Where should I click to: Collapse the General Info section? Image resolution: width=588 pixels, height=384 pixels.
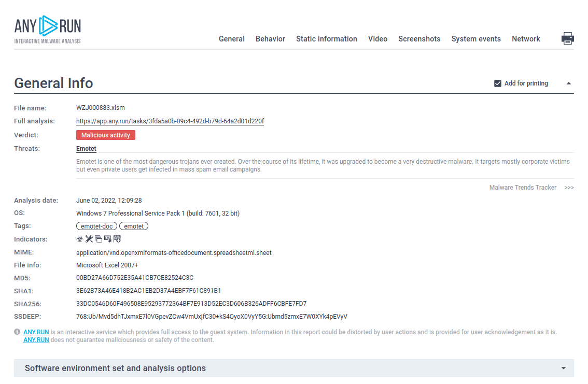tap(569, 83)
